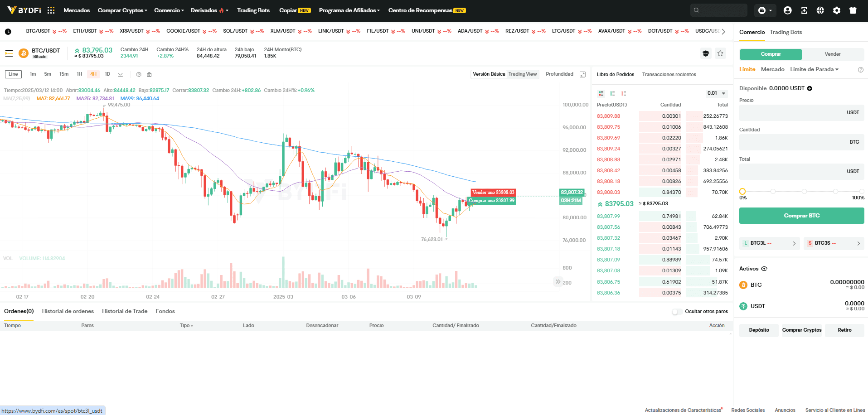
Task: Select 1H timeframe
Action: [79, 74]
